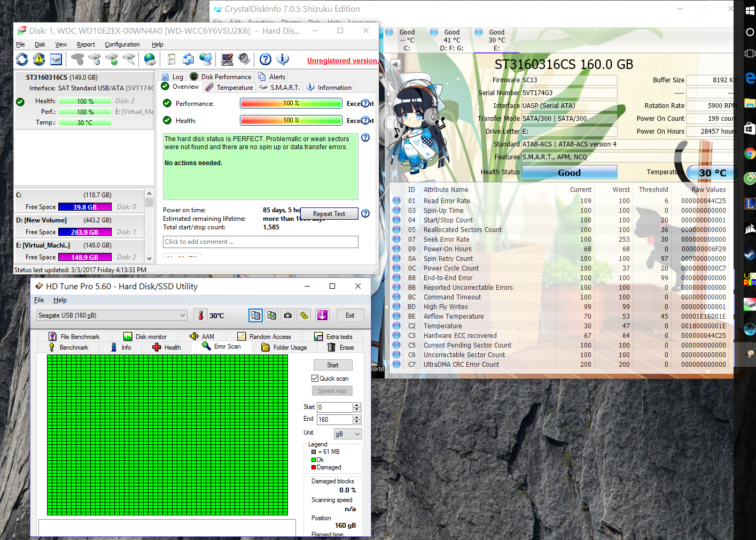Click the blue question mark help toolbar icon

pos(266,59)
